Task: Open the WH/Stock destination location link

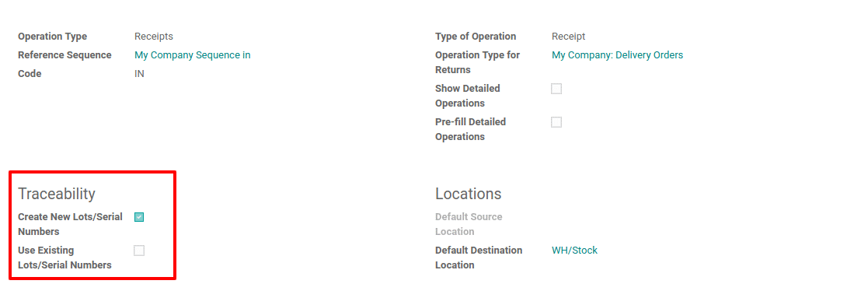Action: click(574, 251)
